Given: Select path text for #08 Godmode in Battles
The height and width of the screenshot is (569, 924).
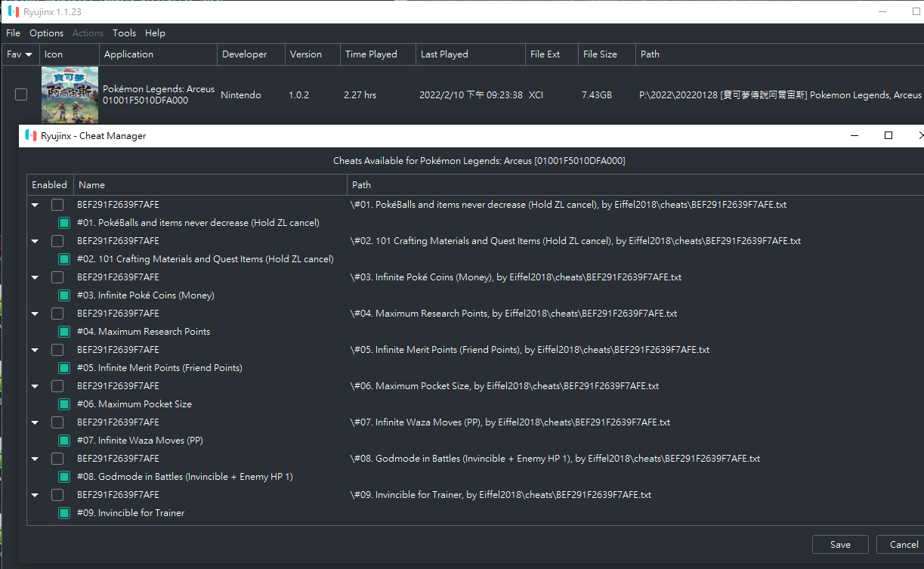Looking at the screenshot, I should tap(555, 459).
